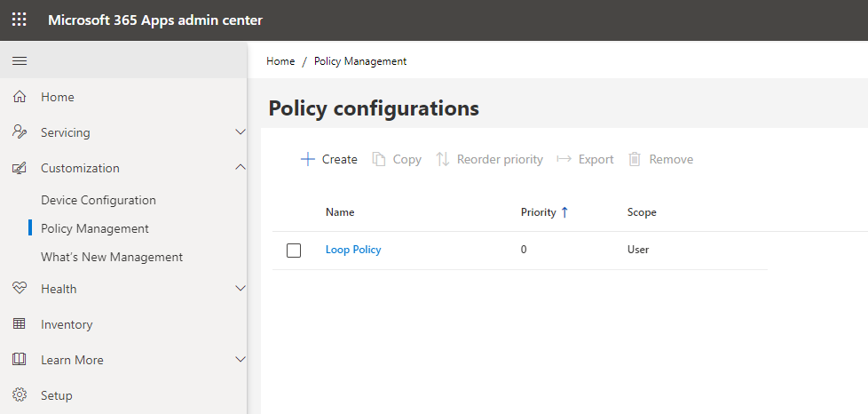Click the Export arrow icon
Screen dimensions: 868x414
coord(564,159)
